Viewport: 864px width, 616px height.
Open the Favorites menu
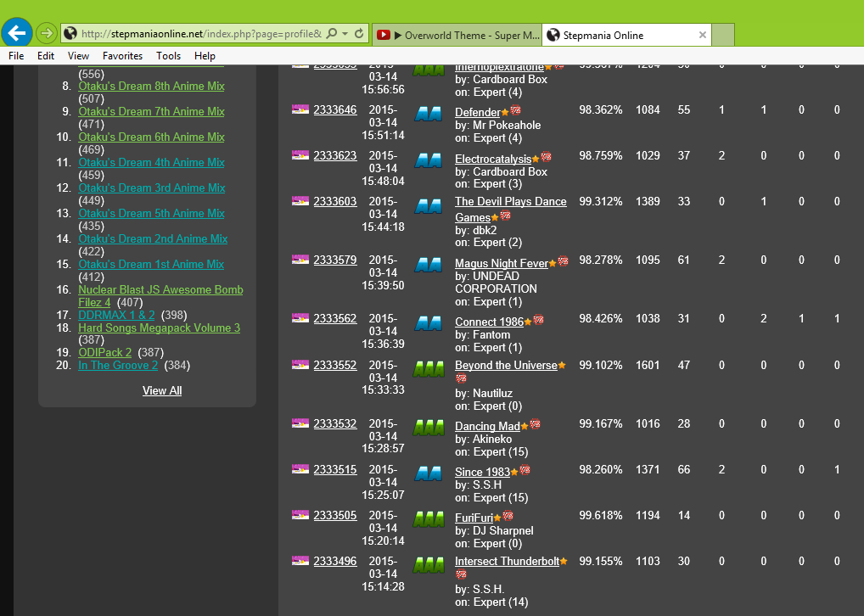click(122, 56)
